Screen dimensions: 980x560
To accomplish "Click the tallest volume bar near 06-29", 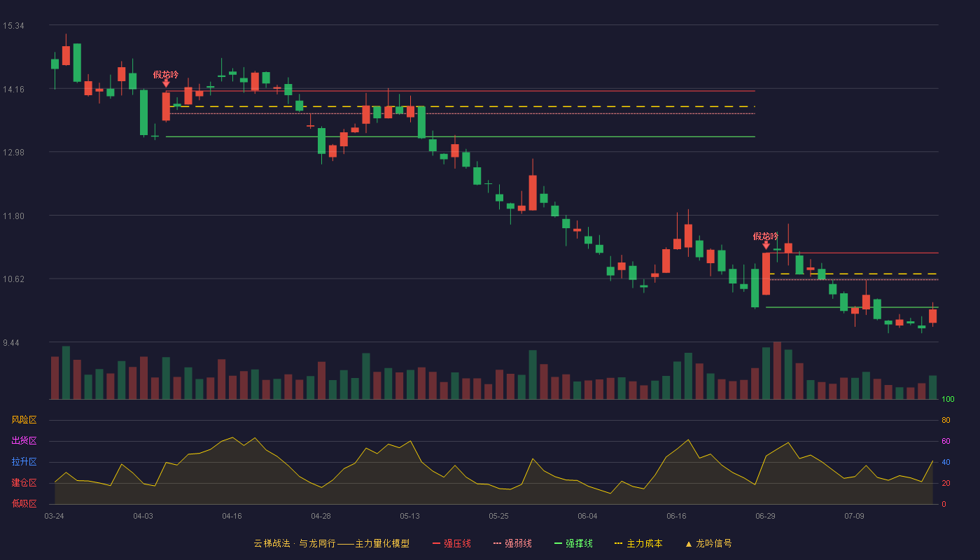I will (777, 371).
